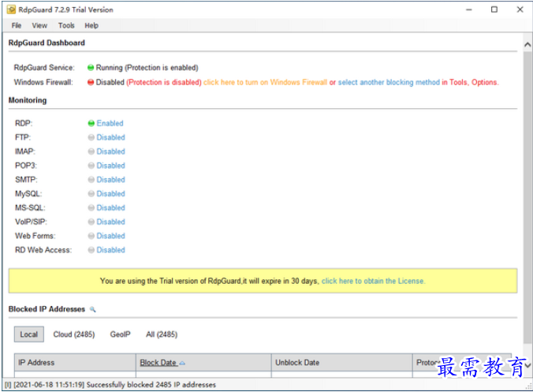
Task: Select the All (2485) tab
Action: 162,334
